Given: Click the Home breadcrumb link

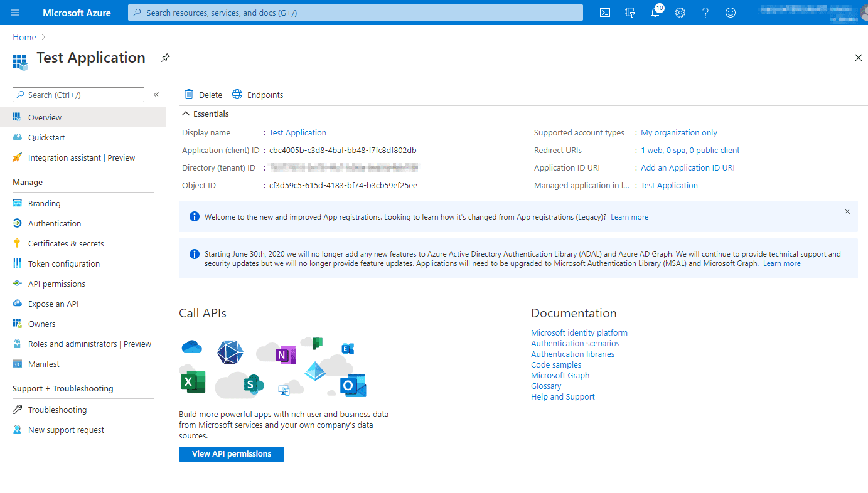Looking at the screenshot, I should point(24,38).
